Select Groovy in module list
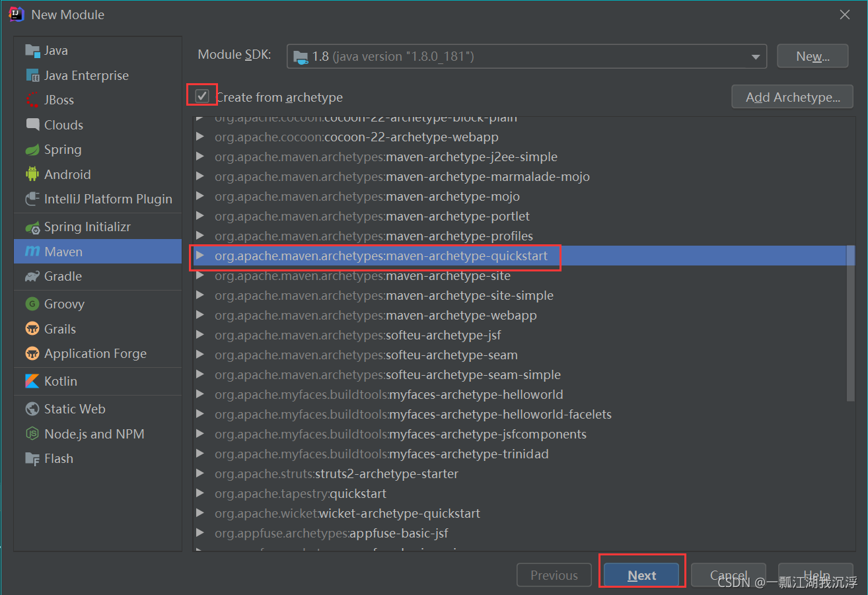Image resolution: width=868 pixels, height=595 pixels. coord(98,304)
